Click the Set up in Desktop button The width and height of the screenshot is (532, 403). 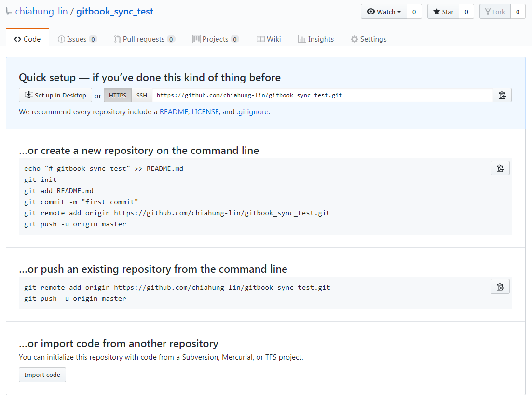(55, 95)
